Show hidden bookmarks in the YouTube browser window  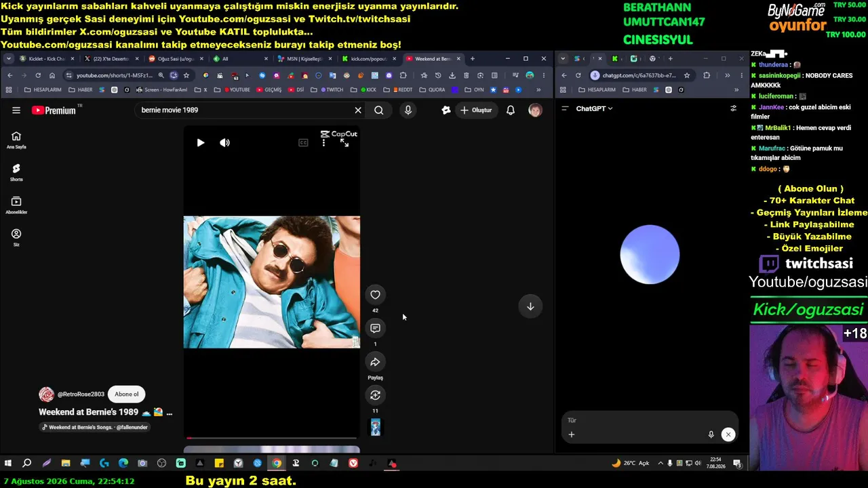pyautogui.click(x=538, y=89)
